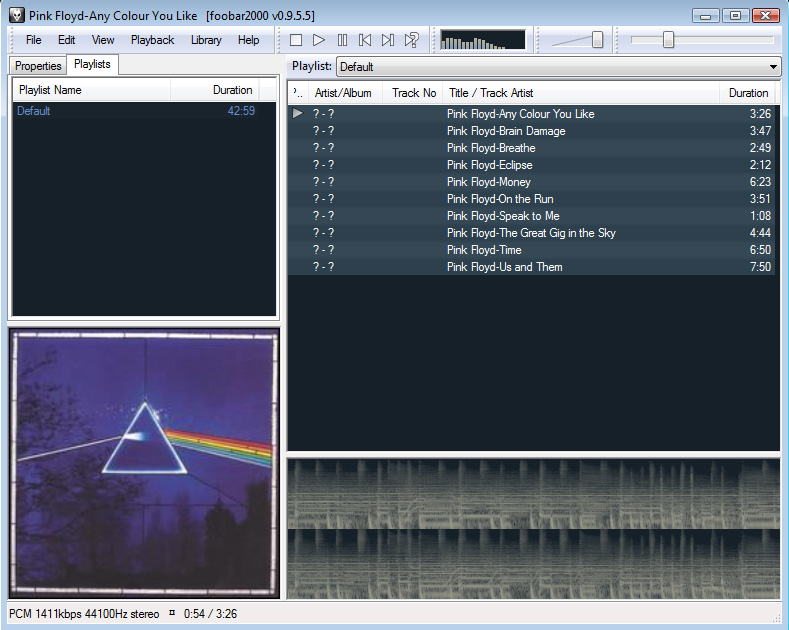Click the now-playing arrow indicator in track list
Image resolution: width=789 pixels, height=630 pixels.
point(297,113)
